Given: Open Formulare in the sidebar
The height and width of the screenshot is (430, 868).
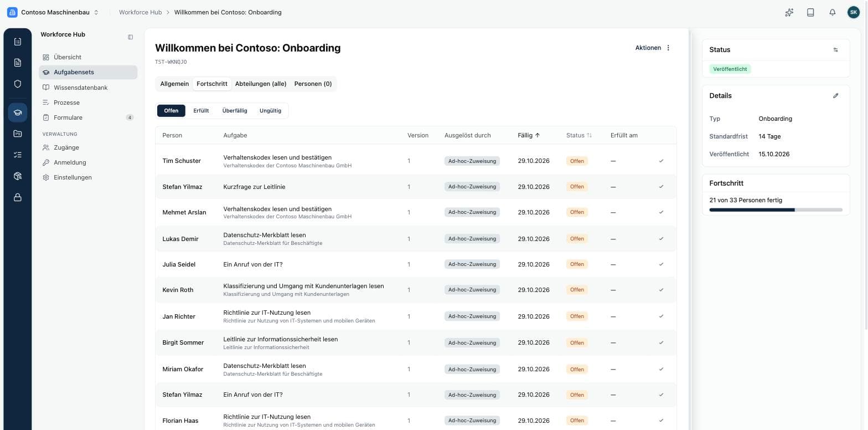Looking at the screenshot, I should 88,117.
